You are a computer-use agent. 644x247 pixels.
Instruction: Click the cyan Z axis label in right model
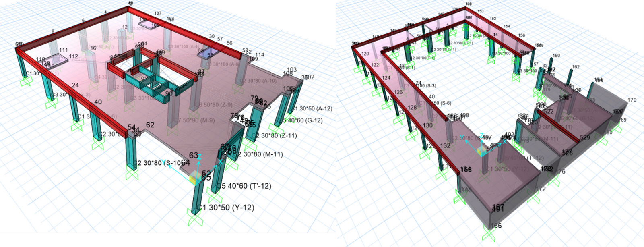(483, 136)
